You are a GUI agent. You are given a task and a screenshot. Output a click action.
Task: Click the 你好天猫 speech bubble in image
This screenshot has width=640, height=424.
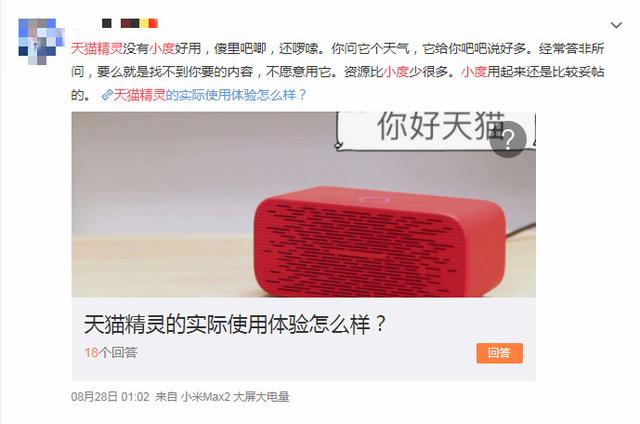(436, 130)
